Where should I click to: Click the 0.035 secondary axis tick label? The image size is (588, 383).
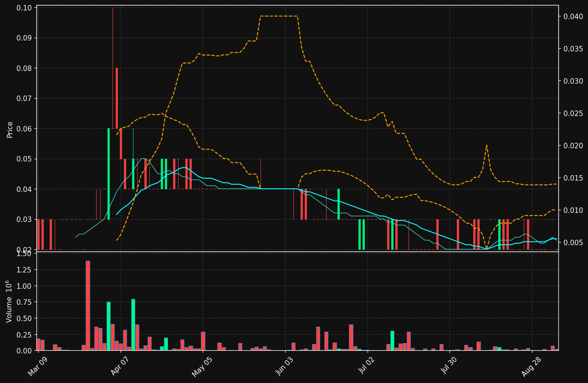click(x=573, y=49)
